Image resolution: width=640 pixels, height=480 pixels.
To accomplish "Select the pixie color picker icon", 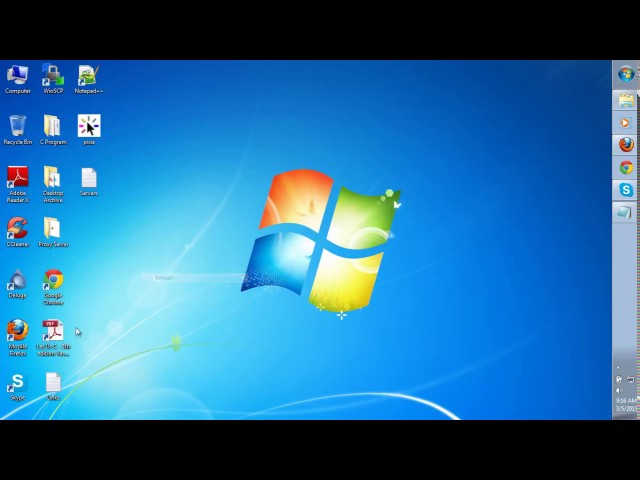I will 89,130.
